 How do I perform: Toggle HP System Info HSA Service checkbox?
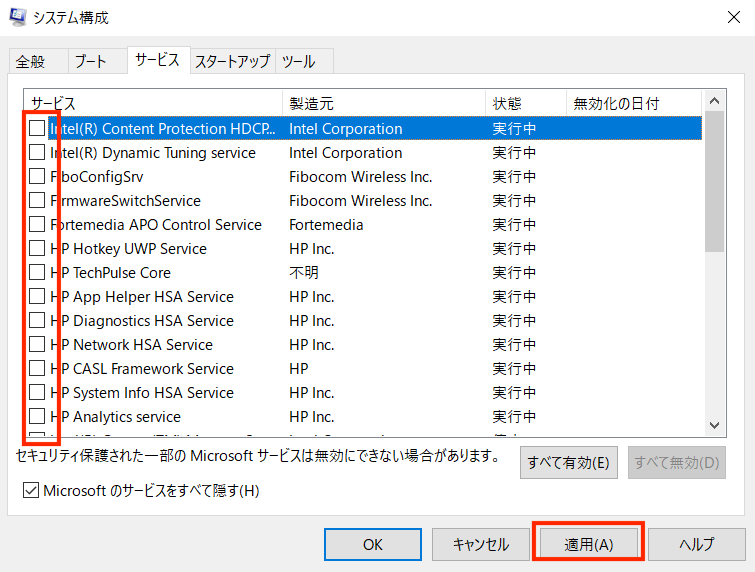click(37, 393)
